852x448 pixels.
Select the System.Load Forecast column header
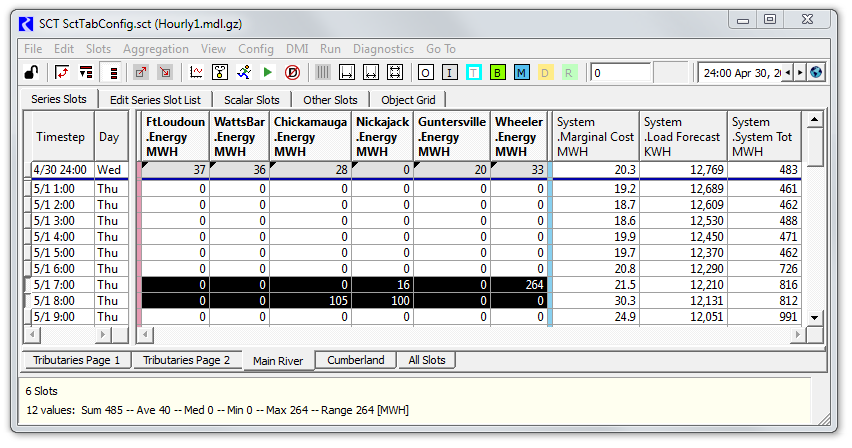tap(683, 136)
